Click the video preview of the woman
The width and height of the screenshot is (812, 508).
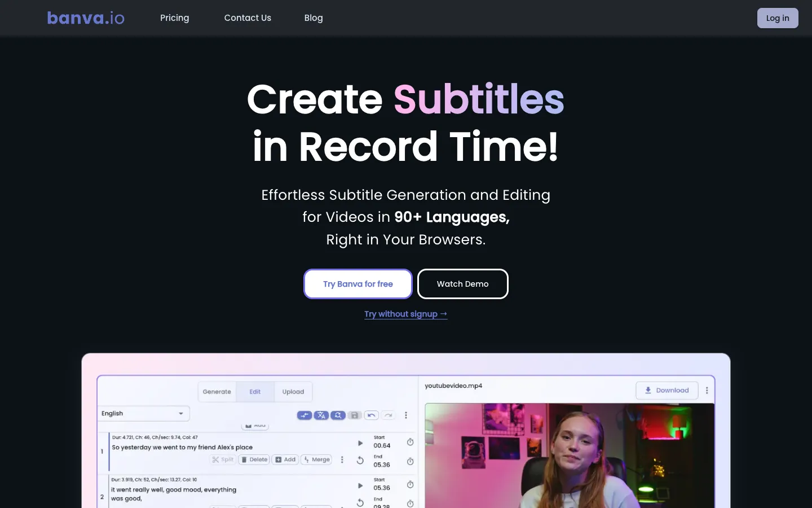[x=570, y=456]
